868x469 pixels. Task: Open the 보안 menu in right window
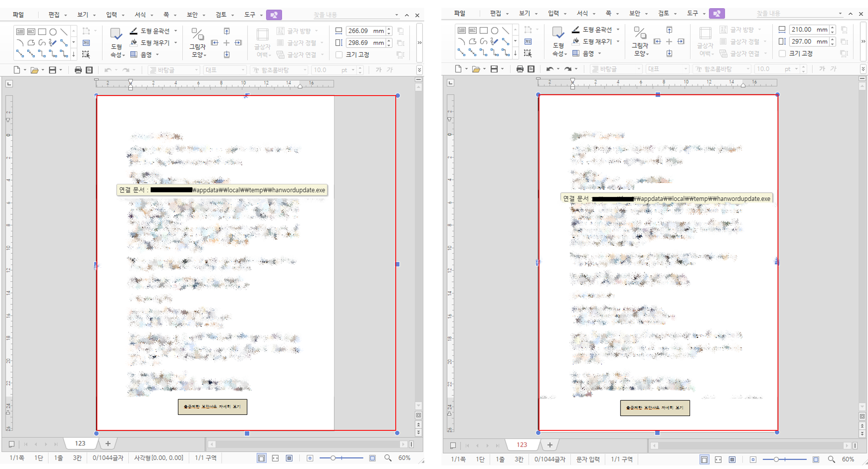pyautogui.click(x=634, y=13)
